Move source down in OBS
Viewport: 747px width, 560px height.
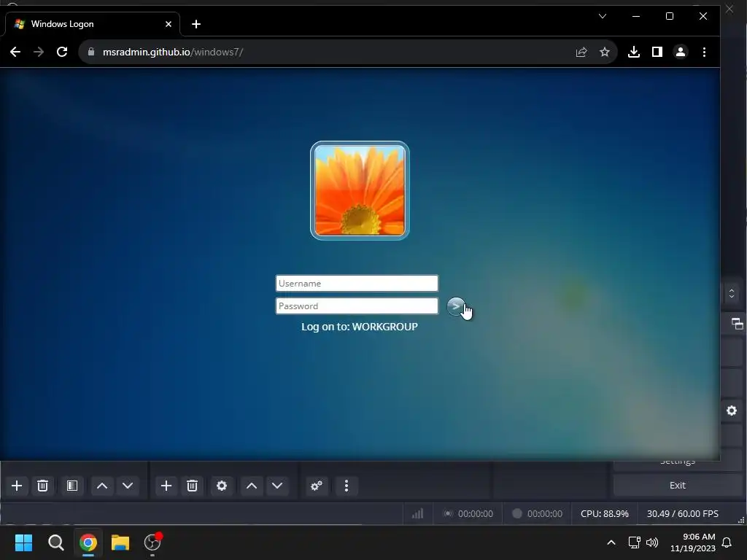(277, 486)
